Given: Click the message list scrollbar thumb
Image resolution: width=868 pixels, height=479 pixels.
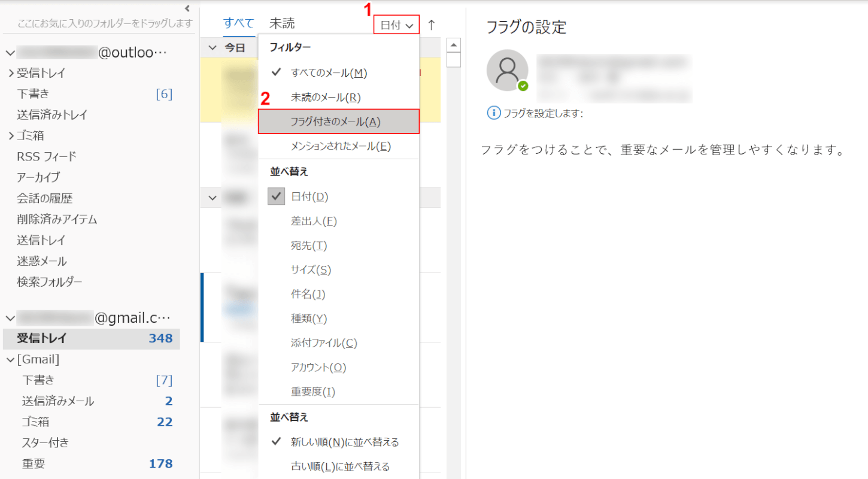Looking at the screenshot, I should click(454, 60).
